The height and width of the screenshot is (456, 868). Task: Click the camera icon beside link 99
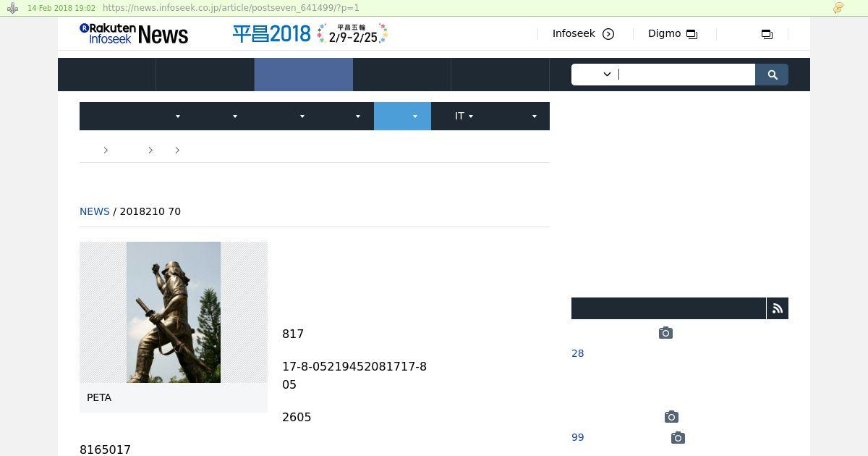pyautogui.click(x=678, y=438)
